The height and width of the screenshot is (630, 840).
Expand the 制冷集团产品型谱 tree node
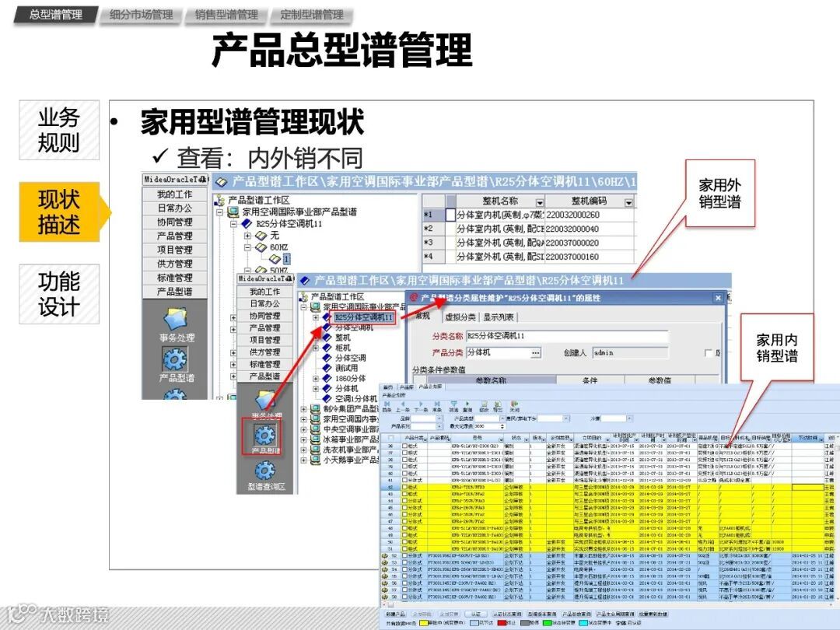click(303, 409)
